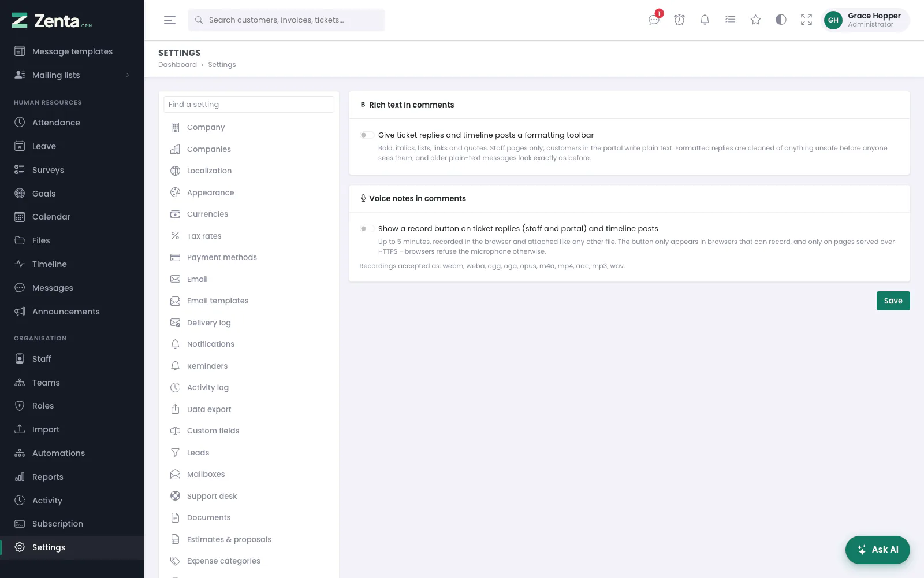The height and width of the screenshot is (578, 924).
Task: Click the favorites star icon
Action: point(756,20)
